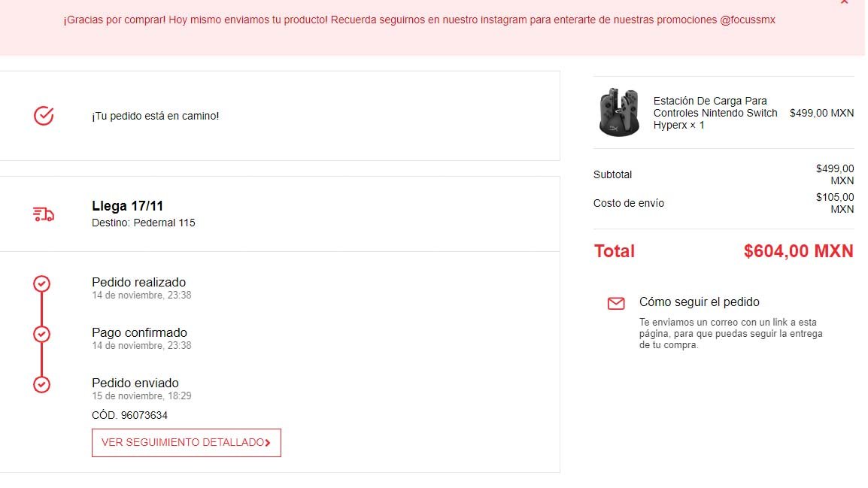Click the Llega 17/11 delivery heading
Viewport: 868px width, 488px height.
(128, 206)
